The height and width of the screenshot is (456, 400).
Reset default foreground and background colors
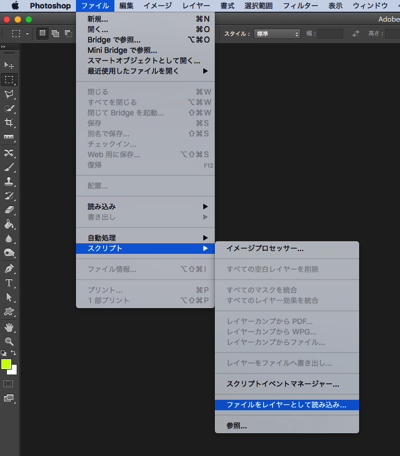click(4, 353)
